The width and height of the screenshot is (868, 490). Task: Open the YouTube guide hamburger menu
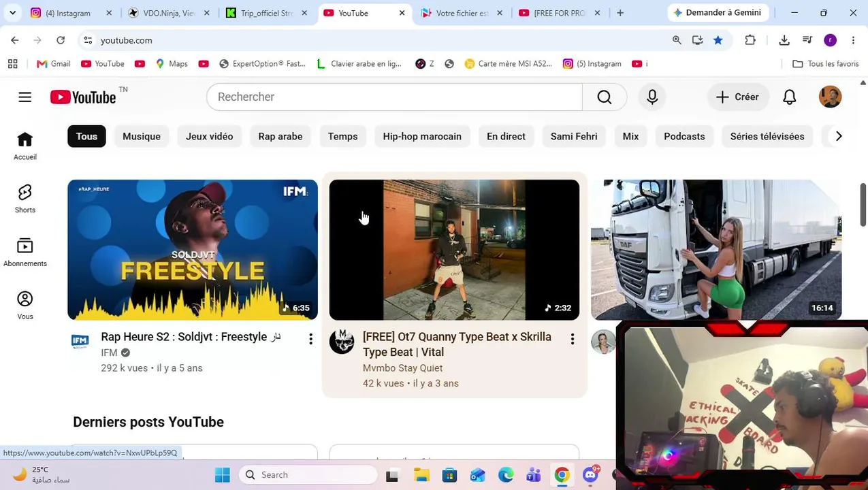(25, 97)
